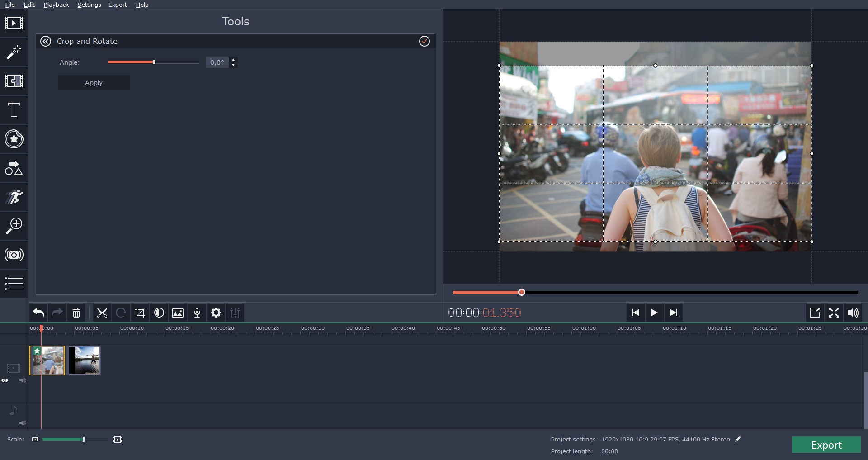Increase angle with up stepper arrow

tap(233, 59)
